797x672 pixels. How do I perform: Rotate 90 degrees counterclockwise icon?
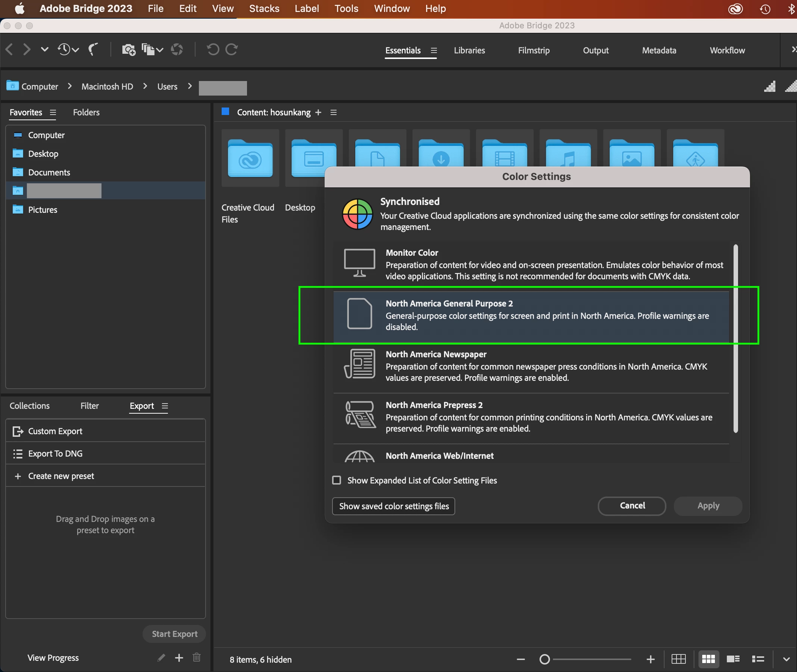(x=213, y=49)
